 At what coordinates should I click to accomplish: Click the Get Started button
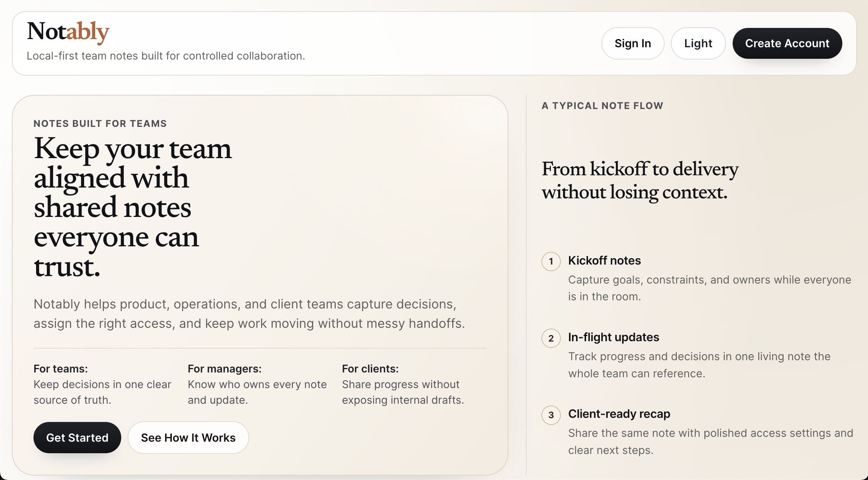(x=77, y=438)
